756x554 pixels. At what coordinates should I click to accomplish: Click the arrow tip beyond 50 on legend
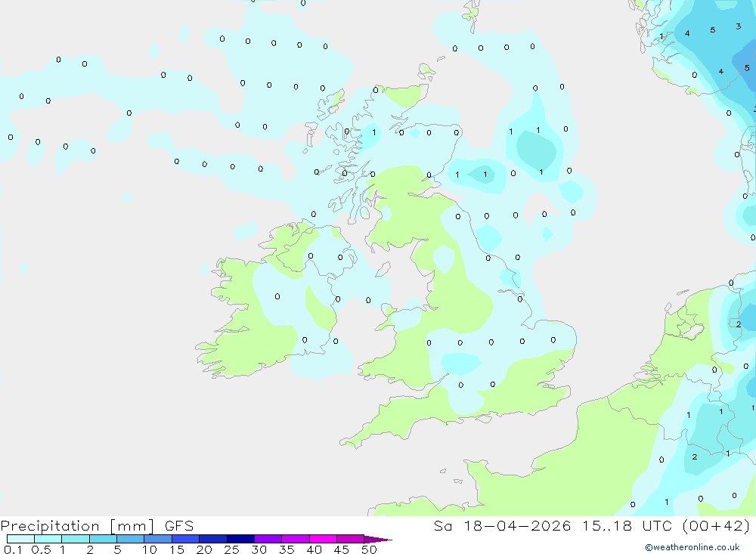coord(378,540)
